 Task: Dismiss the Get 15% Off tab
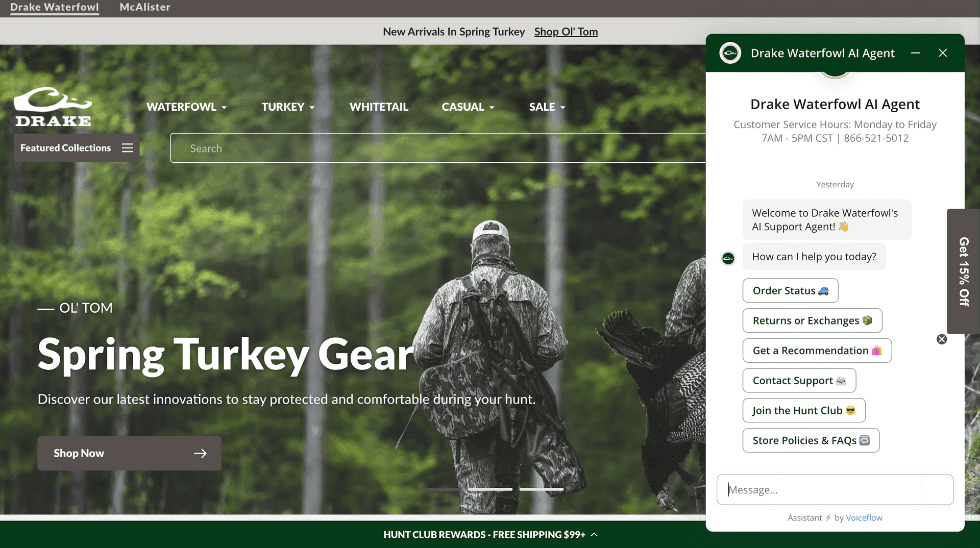coord(942,339)
